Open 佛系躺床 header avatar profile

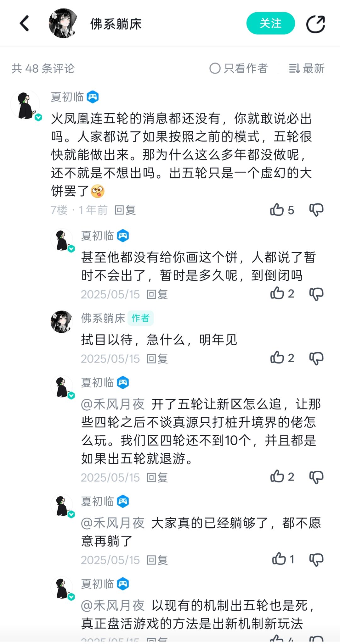click(x=63, y=23)
